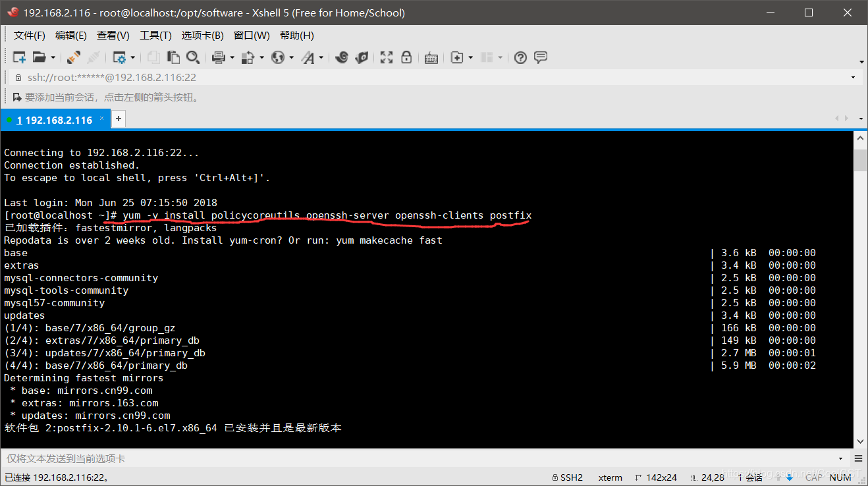Click the SSH2 status bar entry
Screen dimensions: 868x486
pyautogui.click(x=567, y=477)
